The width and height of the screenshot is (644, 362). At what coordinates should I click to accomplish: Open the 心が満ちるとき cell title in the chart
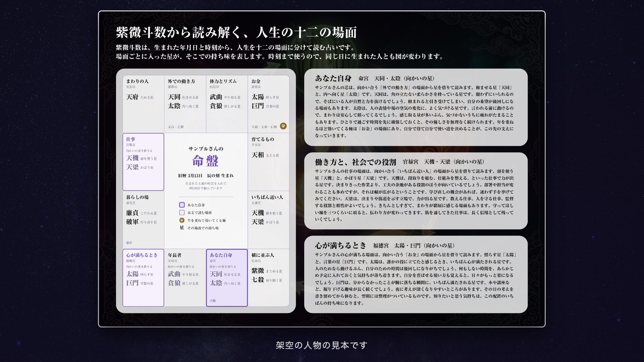[x=142, y=255]
